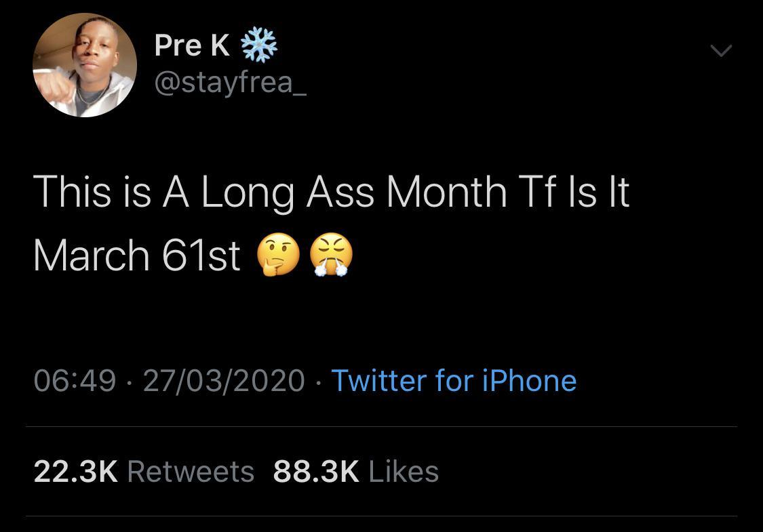The width and height of the screenshot is (763, 532).
Task: Click the "Pre K" display name
Action: pos(192,45)
